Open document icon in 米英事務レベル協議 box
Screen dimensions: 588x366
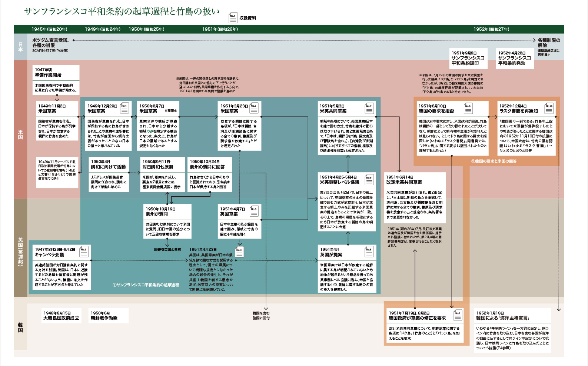tap(369, 180)
